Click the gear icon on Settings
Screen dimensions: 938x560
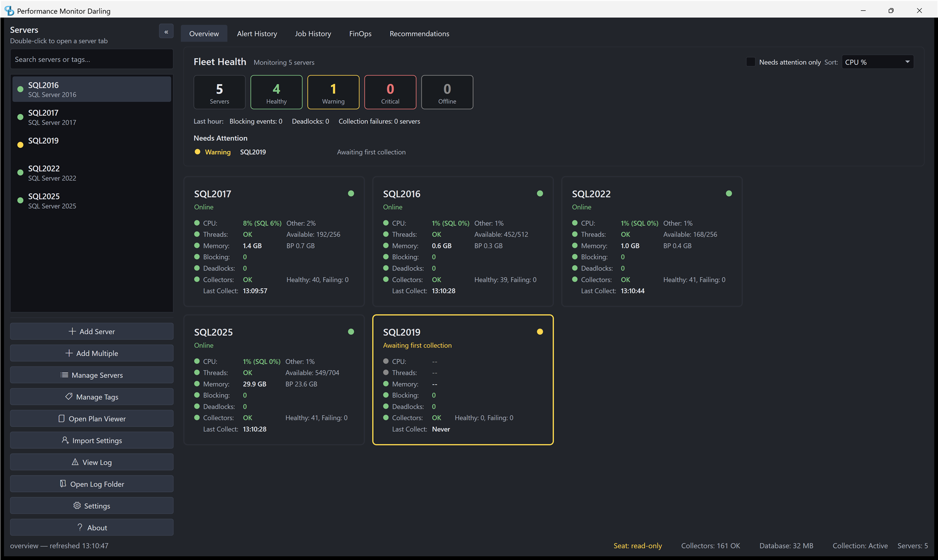click(77, 505)
